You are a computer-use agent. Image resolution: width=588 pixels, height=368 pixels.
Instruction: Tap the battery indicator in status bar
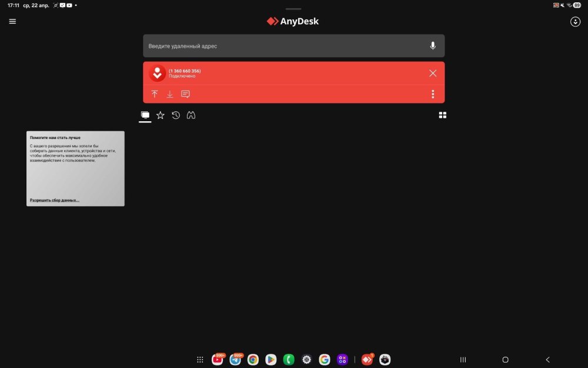577,5
